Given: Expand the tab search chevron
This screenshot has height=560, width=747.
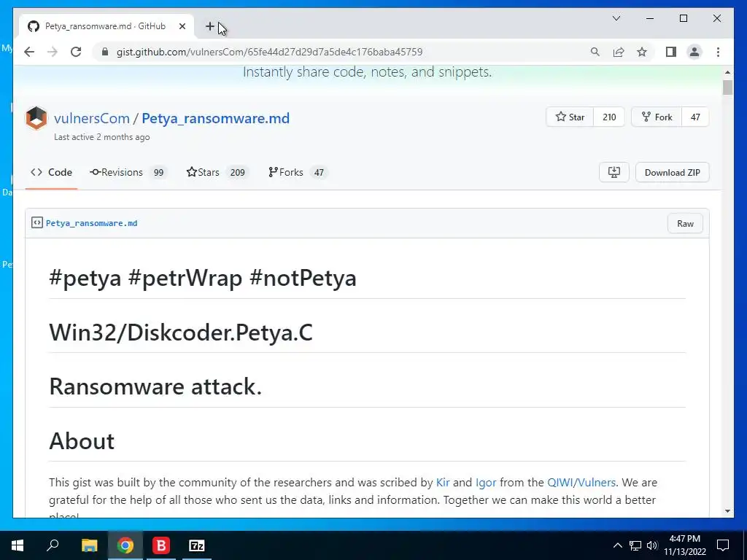Looking at the screenshot, I should (x=616, y=18).
